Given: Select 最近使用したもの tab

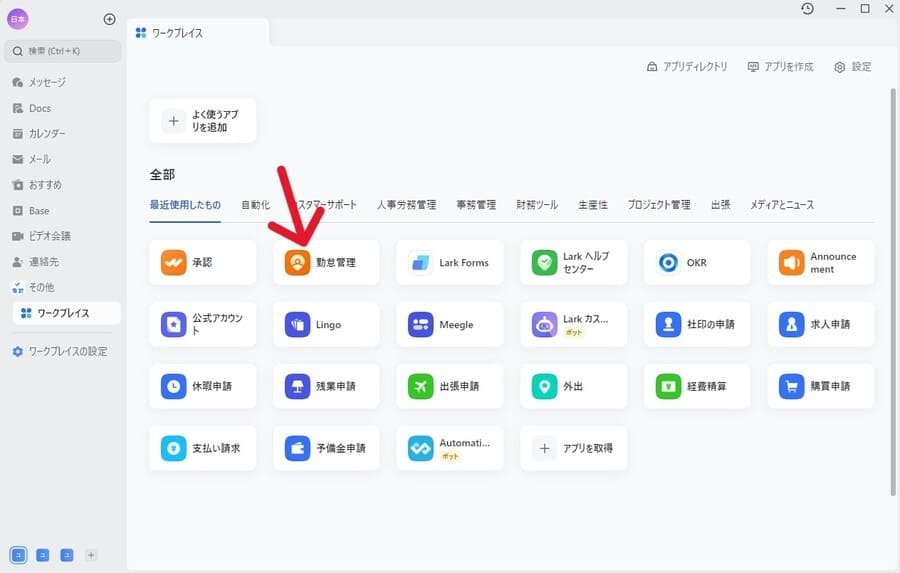Looking at the screenshot, I should pyautogui.click(x=185, y=205).
